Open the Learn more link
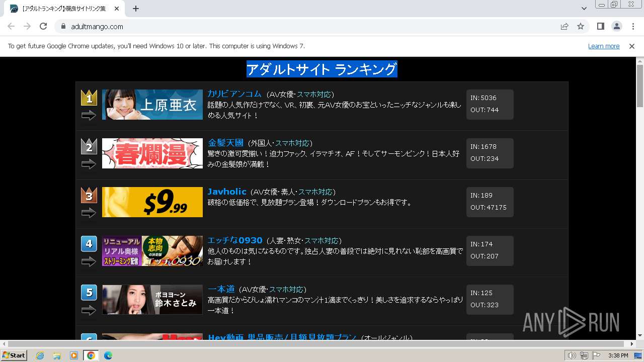Image resolution: width=644 pixels, height=362 pixels. point(604,46)
